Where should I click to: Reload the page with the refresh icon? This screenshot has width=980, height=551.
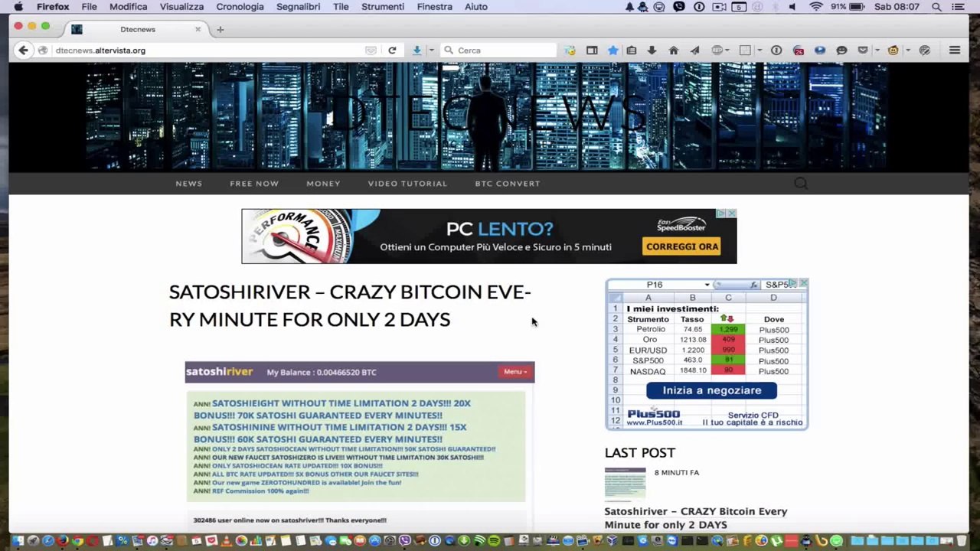tap(392, 51)
